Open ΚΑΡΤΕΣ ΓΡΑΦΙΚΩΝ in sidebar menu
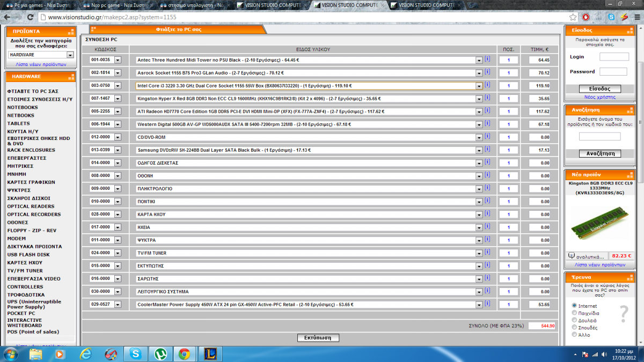This screenshot has width=644, height=362. coord(31,182)
